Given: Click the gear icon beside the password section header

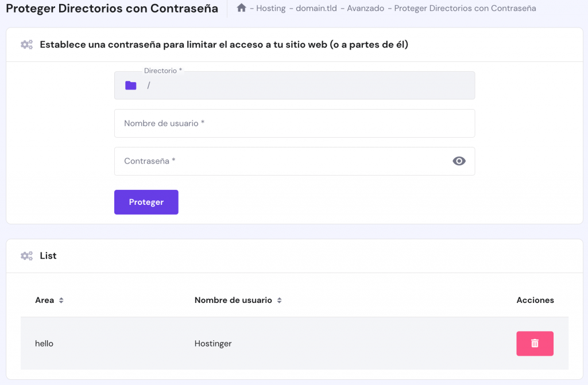Looking at the screenshot, I should (26, 44).
